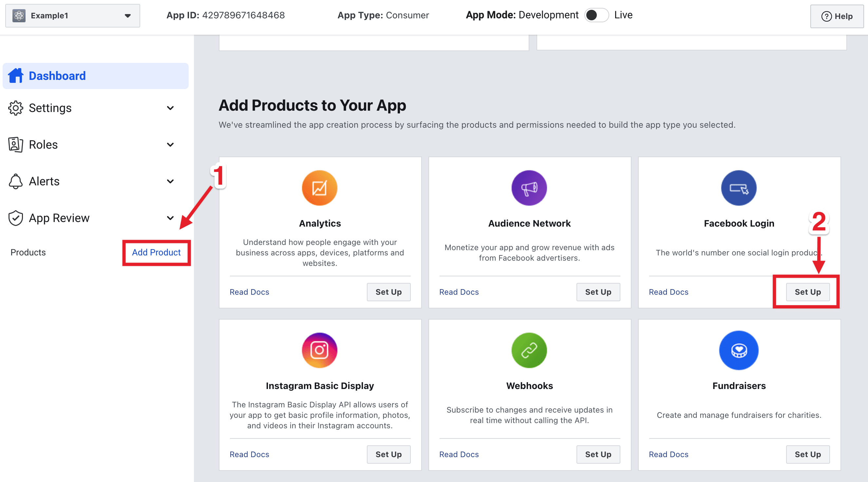The width and height of the screenshot is (868, 482).
Task: Click the Webhooks chain link icon
Action: coord(529,350)
